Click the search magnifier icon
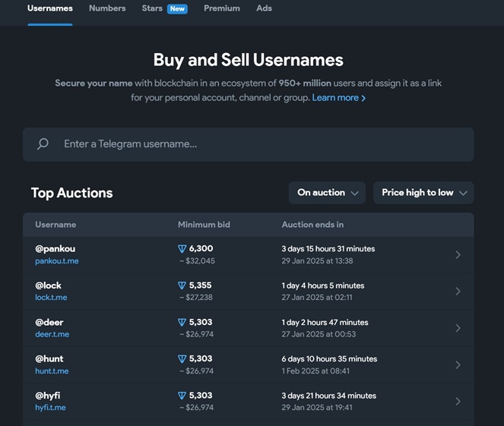Viewport: 504px width, 426px height. click(43, 144)
